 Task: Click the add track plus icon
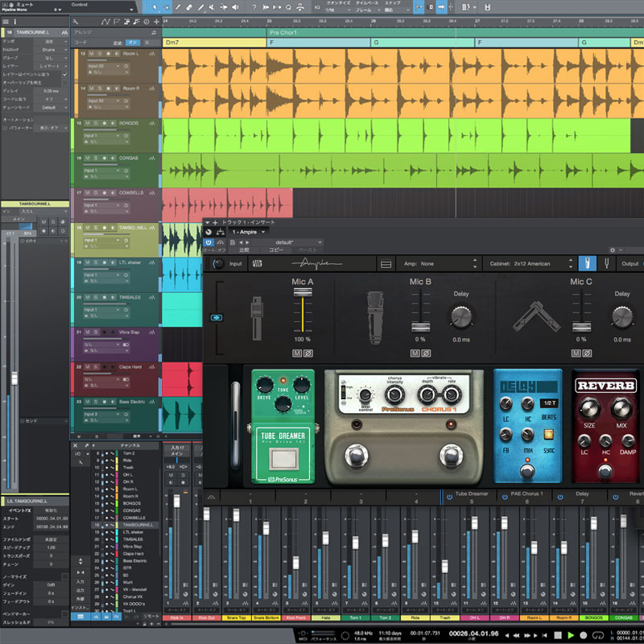point(156,22)
